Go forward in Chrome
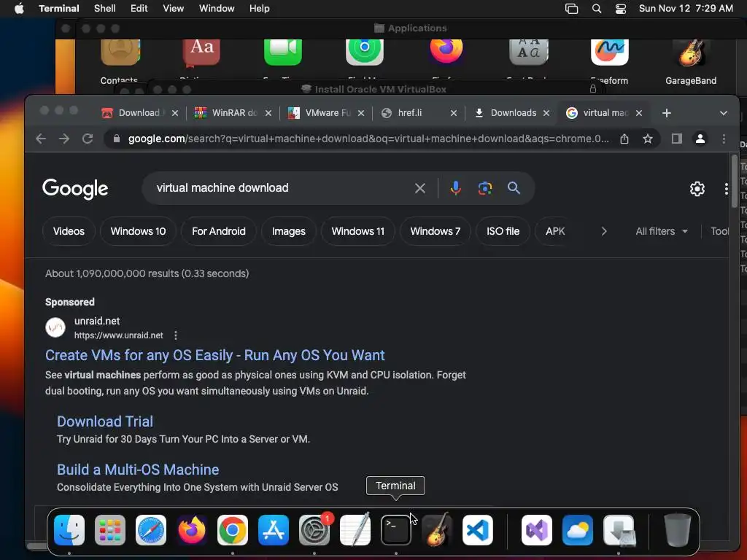The image size is (747, 560). [x=64, y=139]
